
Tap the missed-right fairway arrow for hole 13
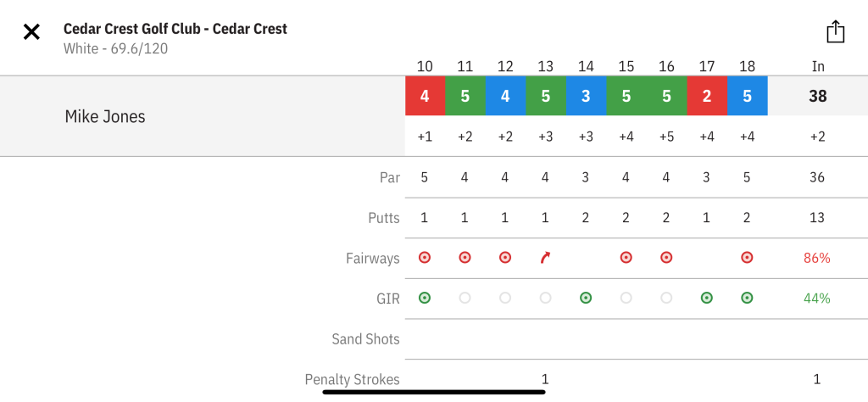(x=545, y=258)
